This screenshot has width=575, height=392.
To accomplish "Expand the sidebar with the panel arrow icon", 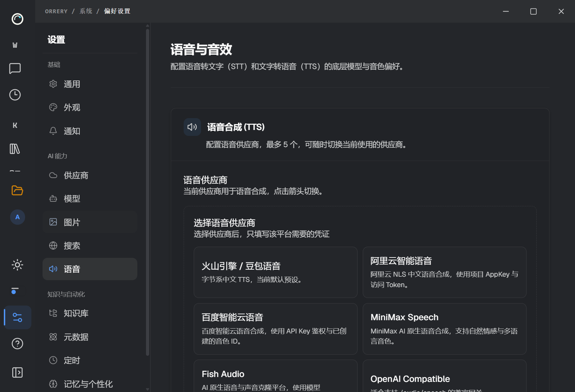I will pos(17,372).
